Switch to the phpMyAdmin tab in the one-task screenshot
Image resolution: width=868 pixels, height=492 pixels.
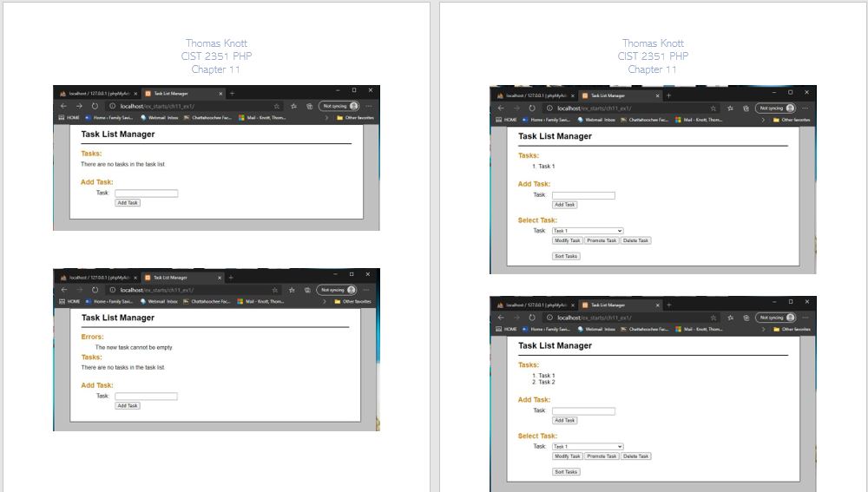(x=533, y=95)
